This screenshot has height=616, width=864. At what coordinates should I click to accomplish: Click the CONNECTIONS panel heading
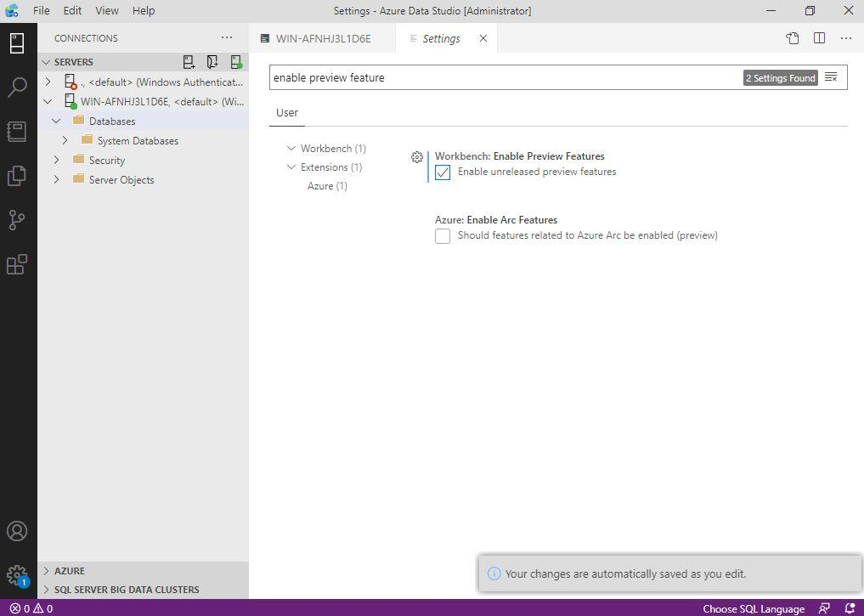click(x=86, y=38)
